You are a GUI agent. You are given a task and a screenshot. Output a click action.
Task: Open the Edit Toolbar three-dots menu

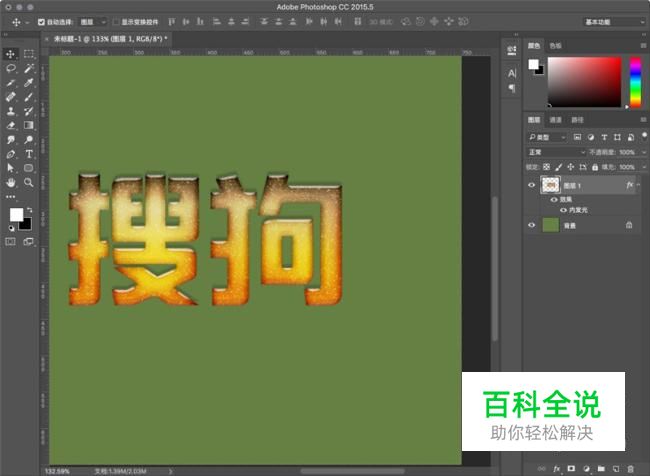(x=10, y=197)
